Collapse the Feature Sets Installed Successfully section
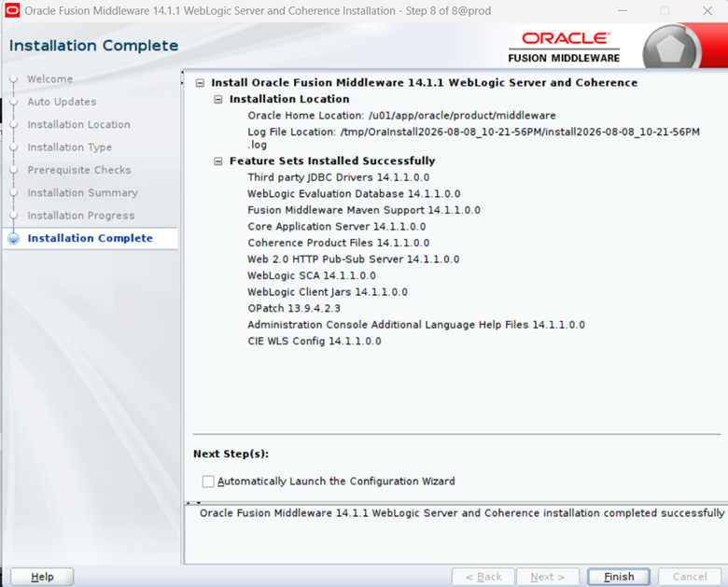 (x=217, y=161)
